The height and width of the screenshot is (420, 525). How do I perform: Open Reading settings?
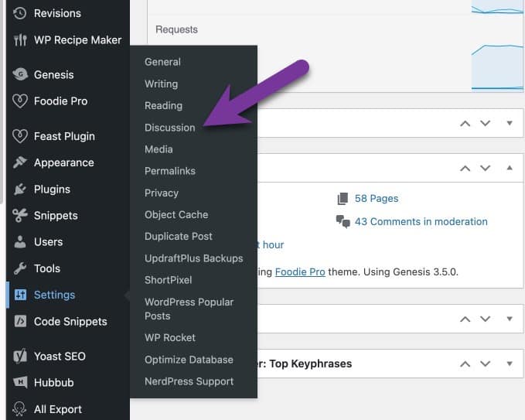pos(163,105)
